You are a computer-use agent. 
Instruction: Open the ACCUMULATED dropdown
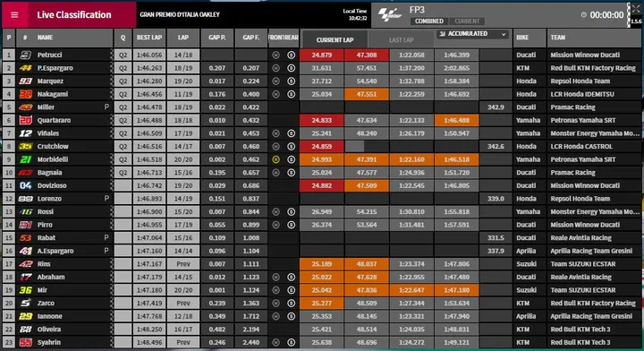(472, 34)
